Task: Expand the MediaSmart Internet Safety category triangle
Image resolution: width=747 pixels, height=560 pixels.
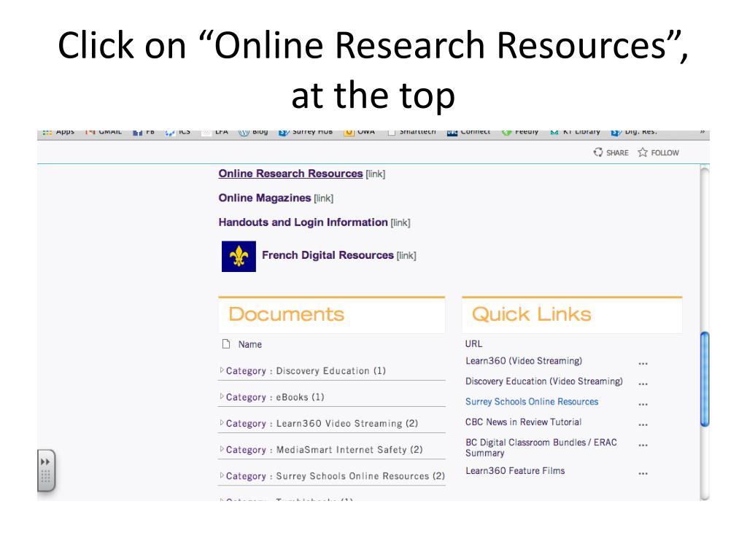Action: pyautogui.click(x=222, y=448)
